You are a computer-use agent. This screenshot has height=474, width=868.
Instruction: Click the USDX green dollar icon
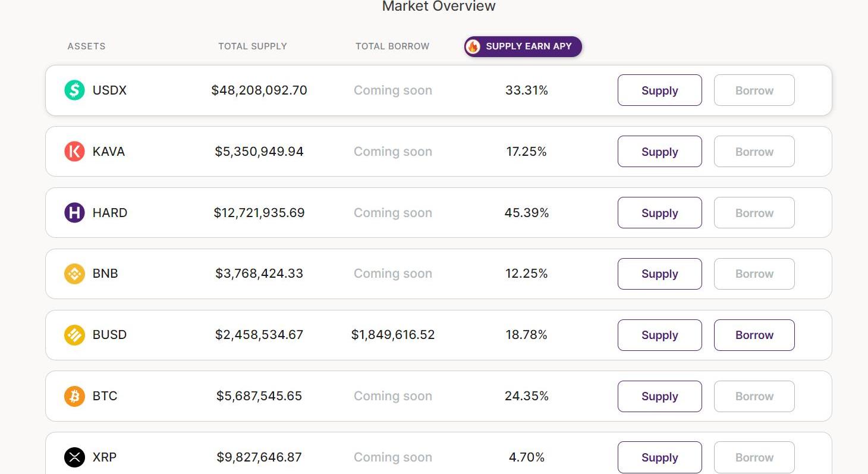coord(74,90)
